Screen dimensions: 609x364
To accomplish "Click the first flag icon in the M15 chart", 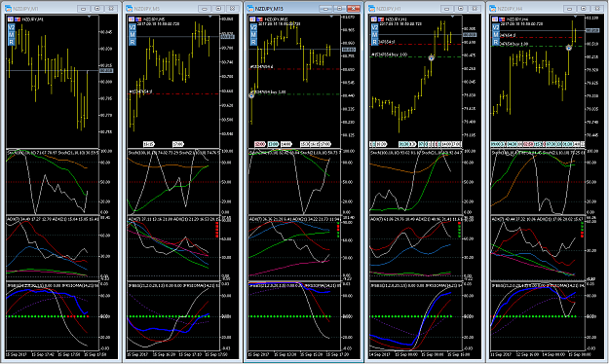I will pos(252,19).
